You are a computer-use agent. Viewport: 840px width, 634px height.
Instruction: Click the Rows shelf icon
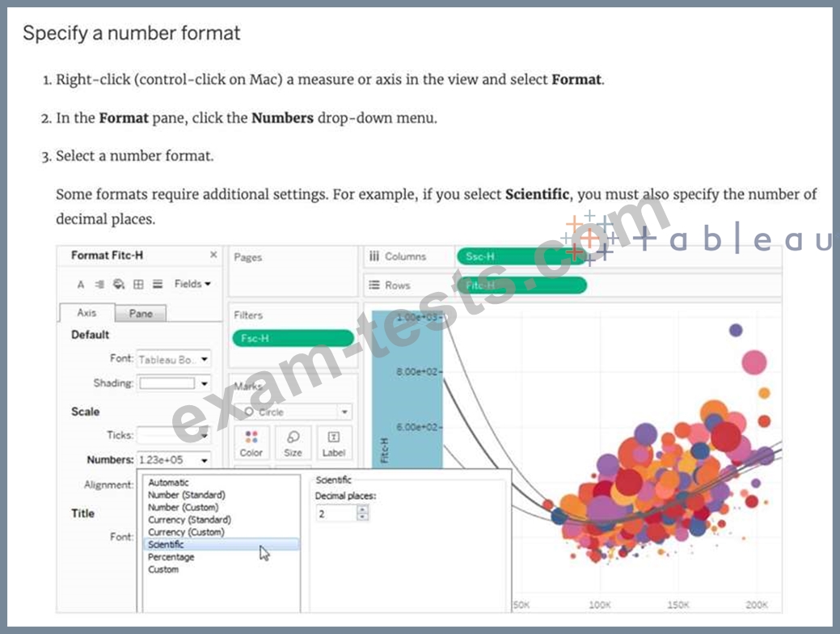(x=374, y=285)
